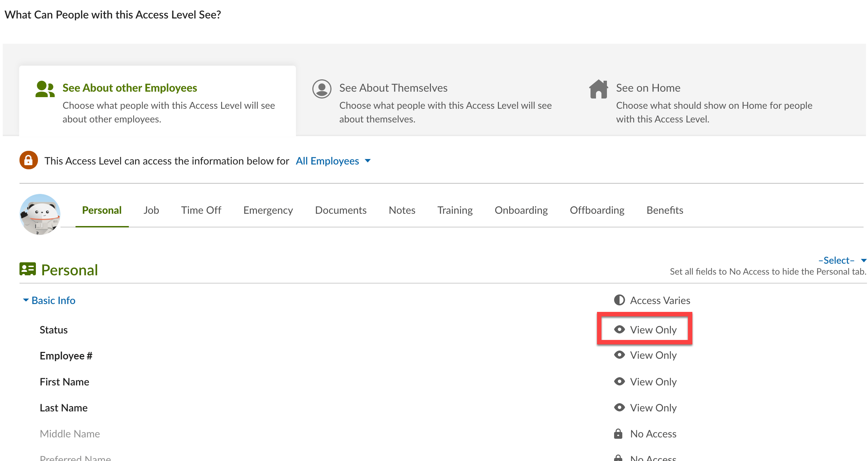This screenshot has height=461, width=868.
Task: Open the Training tab
Action: [455, 210]
